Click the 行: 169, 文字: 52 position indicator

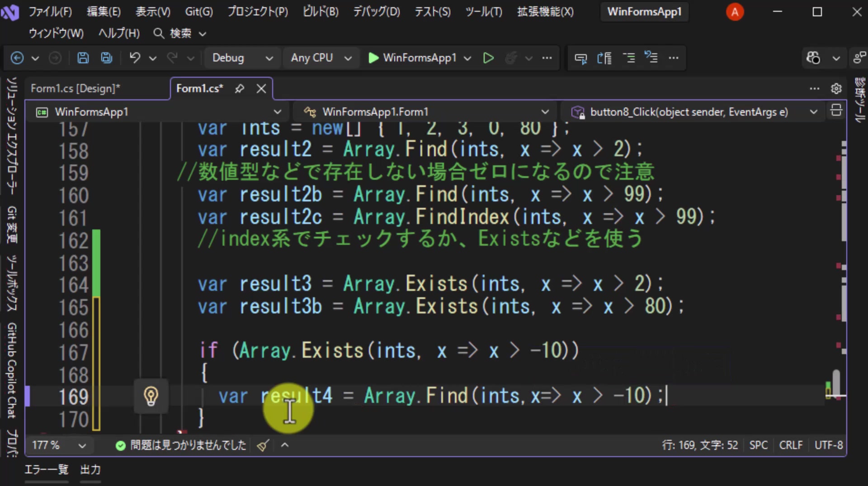point(700,445)
